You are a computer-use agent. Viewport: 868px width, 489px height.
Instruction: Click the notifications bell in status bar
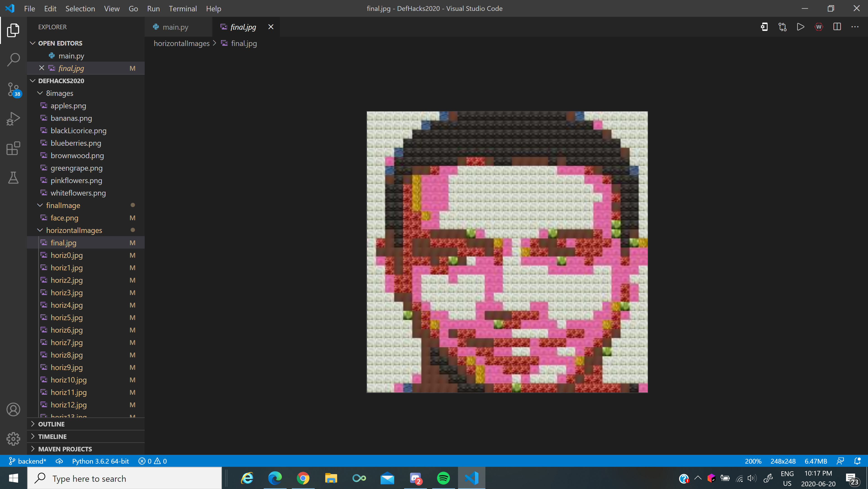tap(857, 461)
